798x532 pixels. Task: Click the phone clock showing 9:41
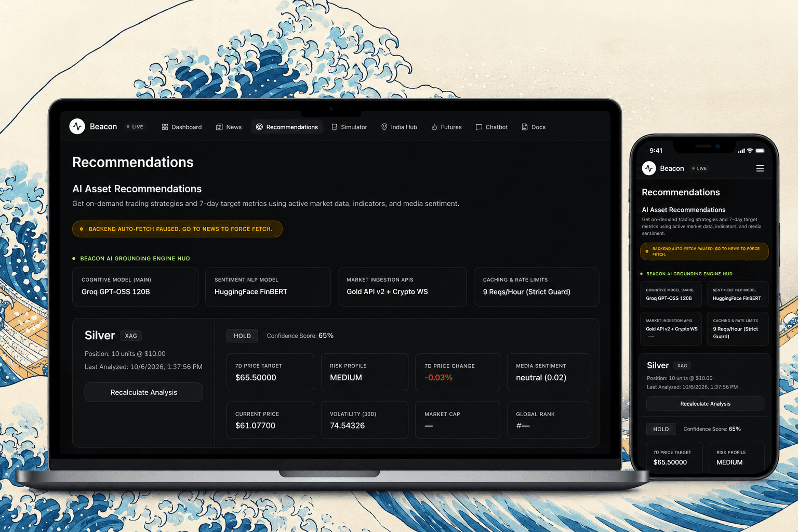click(x=656, y=151)
